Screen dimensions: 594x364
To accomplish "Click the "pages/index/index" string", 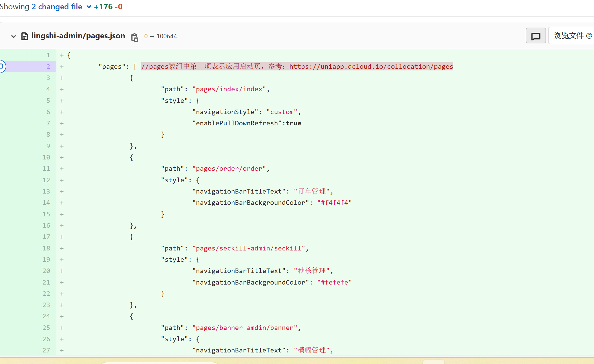I will (229, 89).
